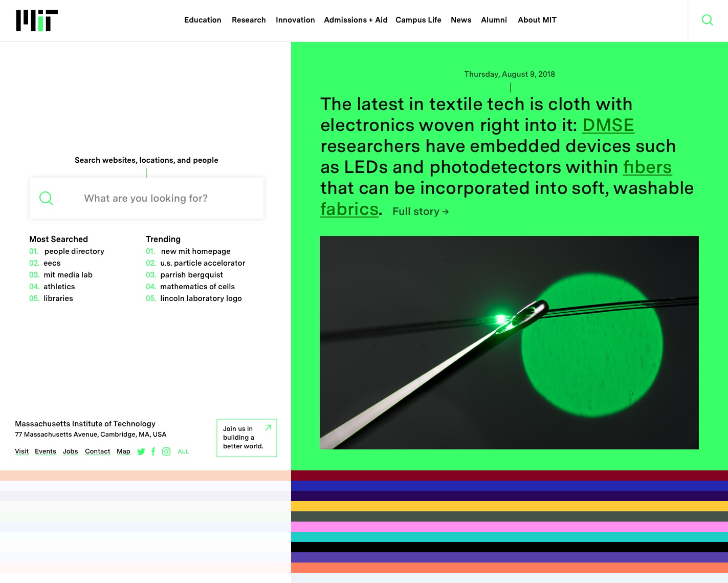
Task: Click the 'fibers' link in the article
Action: [x=647, y=167]
